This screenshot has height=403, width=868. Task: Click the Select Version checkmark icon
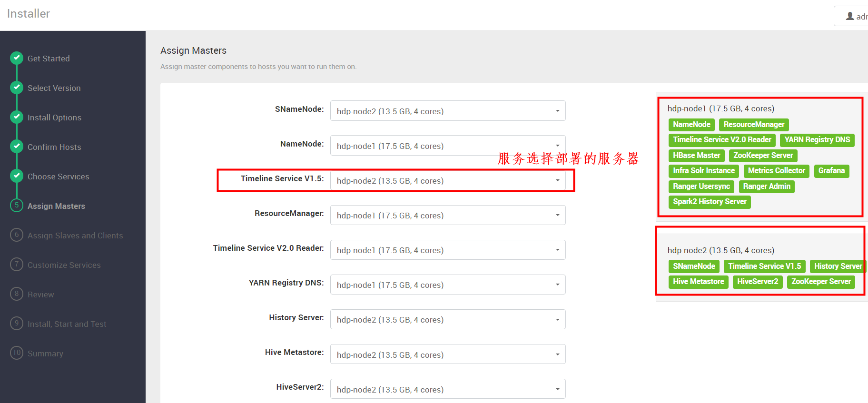click(17, 88)
